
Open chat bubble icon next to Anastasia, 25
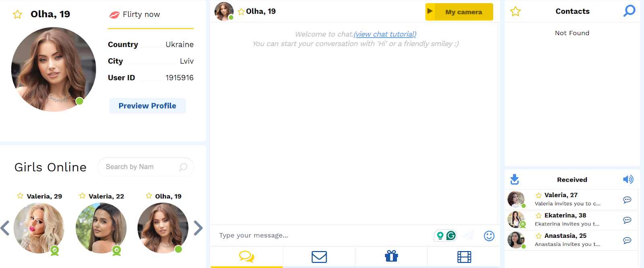click(627, 240)
